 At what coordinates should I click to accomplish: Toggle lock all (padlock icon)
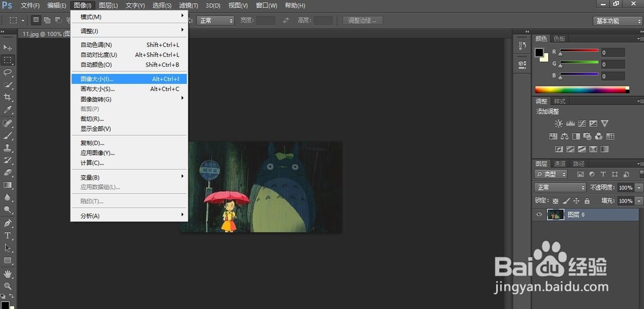(587, 201)
